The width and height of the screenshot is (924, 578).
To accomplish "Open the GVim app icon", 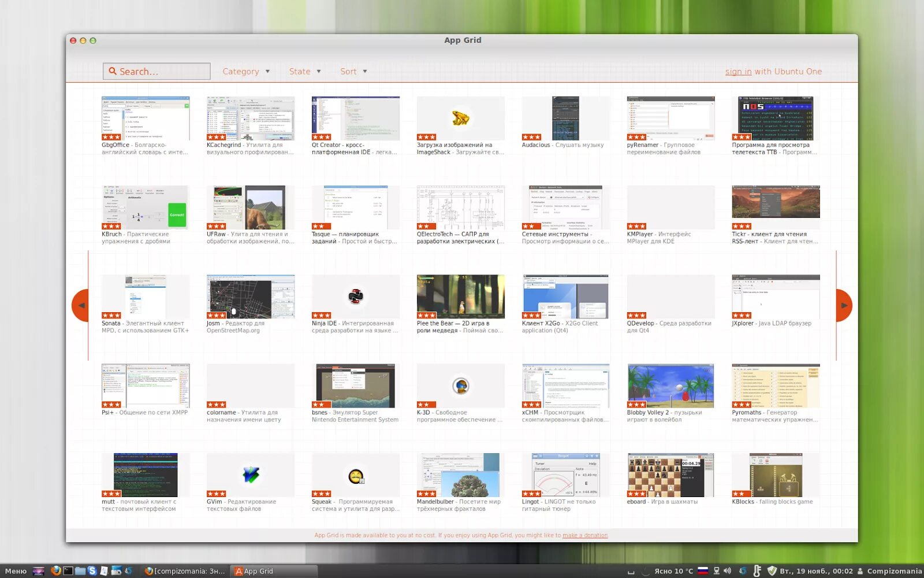I will click(x=251, y=475).
